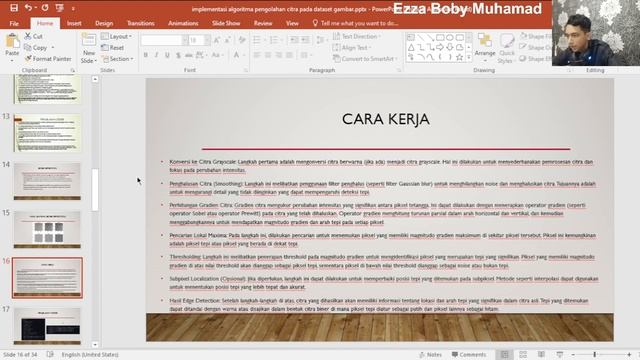Screen dimensions: 640x360
Task: Switch to the Design ribbon tab
Action: pyautogui.click(x=104, y=23)
